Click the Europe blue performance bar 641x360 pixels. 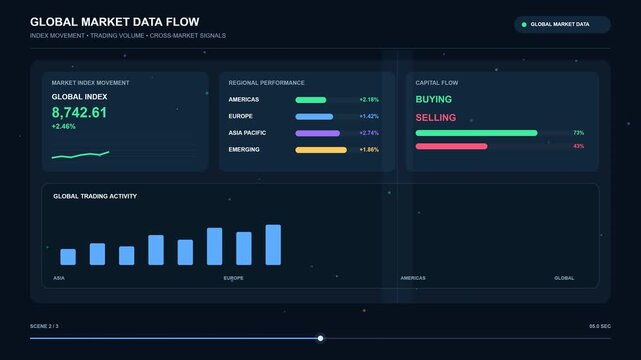314,116
